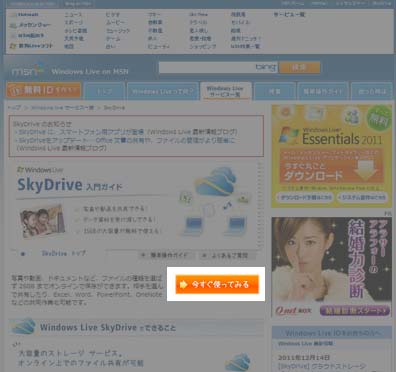This screenshot has width=396, height=372.
Task: Click the 結婚力診断 advertisement image
Action: click(x=332, y=267)
